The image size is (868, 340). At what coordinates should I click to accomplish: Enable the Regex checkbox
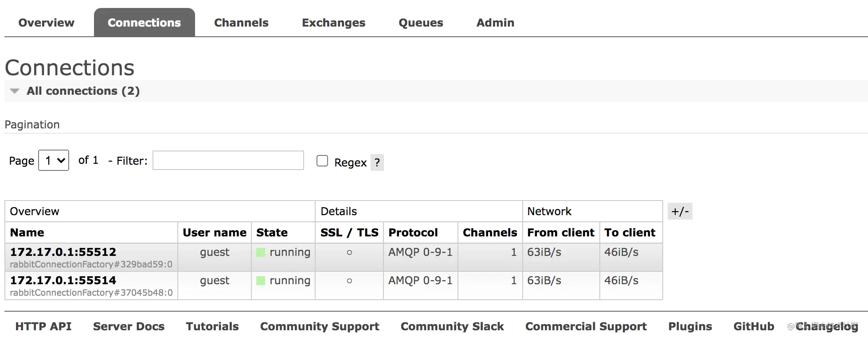pyautogui.click(x=322, y=161)
